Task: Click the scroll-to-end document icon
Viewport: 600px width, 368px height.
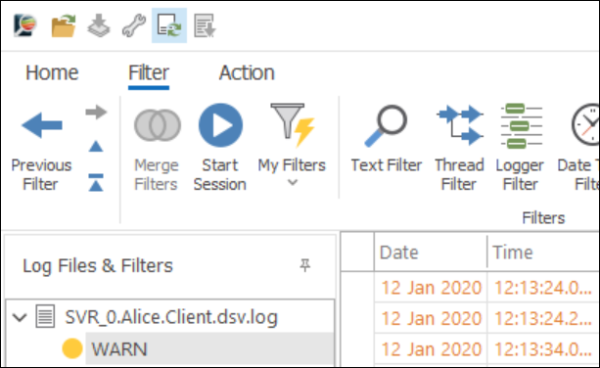Action: [x=204, y=26]
